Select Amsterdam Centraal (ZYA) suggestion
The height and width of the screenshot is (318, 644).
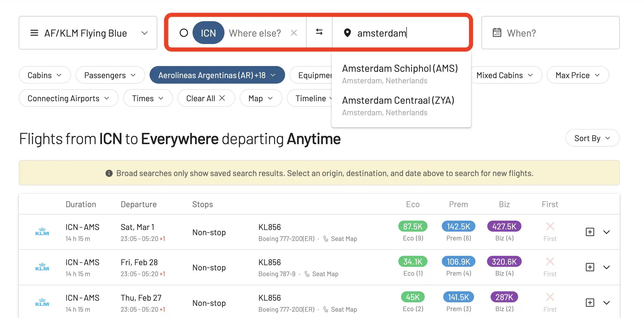401,106
